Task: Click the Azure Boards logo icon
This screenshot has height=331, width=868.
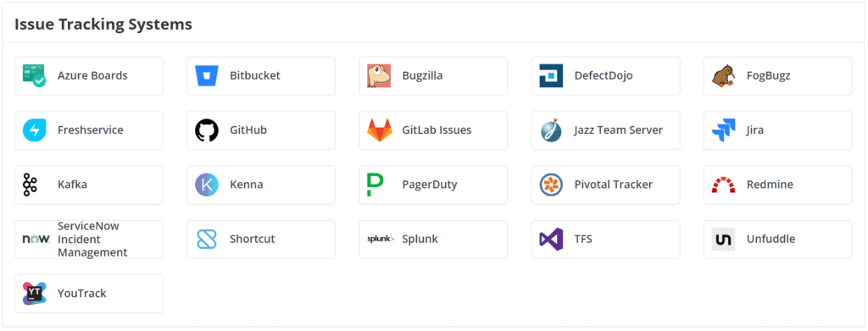Action: 34,75
